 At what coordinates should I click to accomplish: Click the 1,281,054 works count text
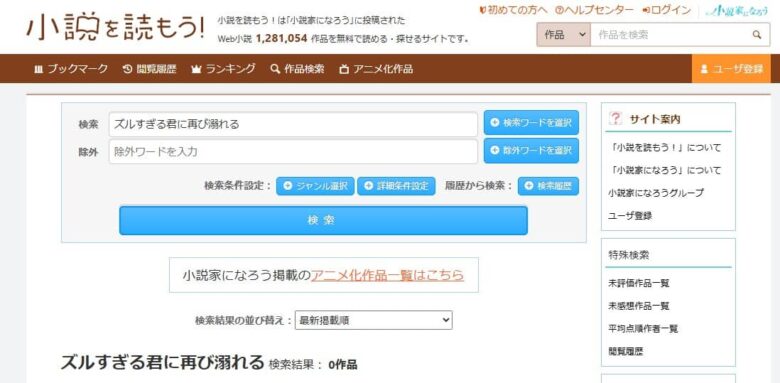[x=281, y=39]
